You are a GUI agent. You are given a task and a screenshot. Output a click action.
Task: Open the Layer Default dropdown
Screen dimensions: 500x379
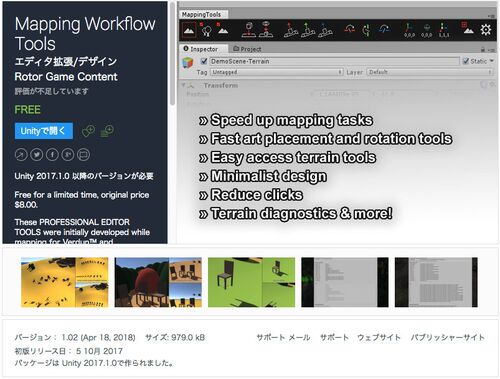430,72
